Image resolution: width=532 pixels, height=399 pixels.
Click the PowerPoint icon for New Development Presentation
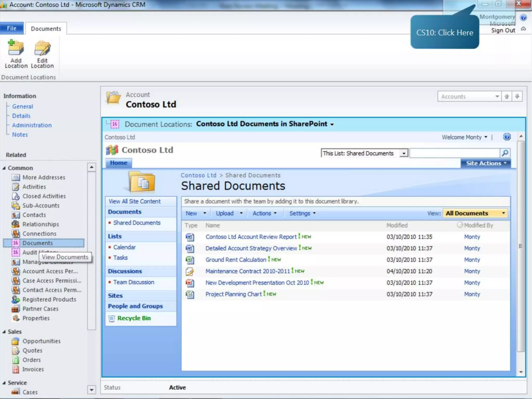point(190,283)
